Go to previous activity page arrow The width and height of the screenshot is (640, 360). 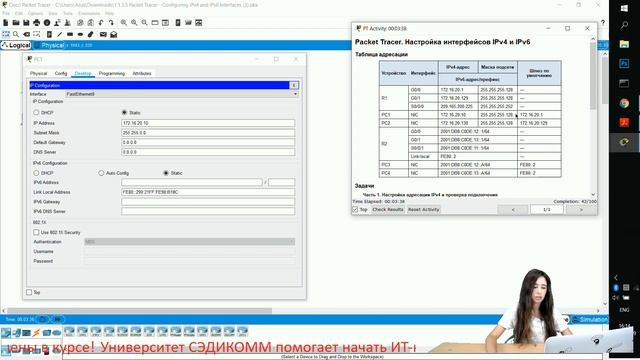pos(513,209)
